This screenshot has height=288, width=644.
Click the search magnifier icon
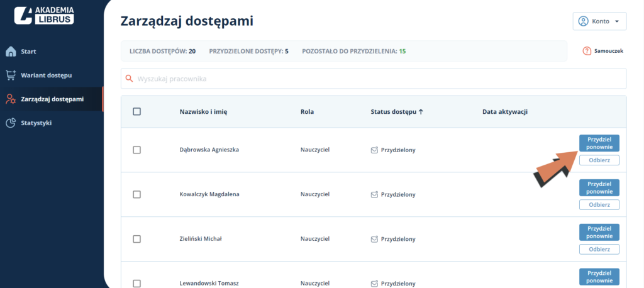pos(129,79)
